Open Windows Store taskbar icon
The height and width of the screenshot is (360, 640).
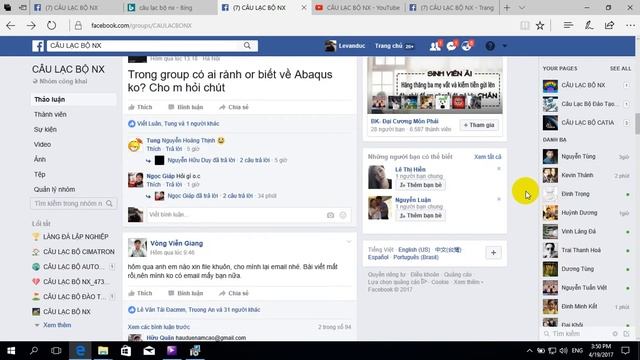click(126, 351)
